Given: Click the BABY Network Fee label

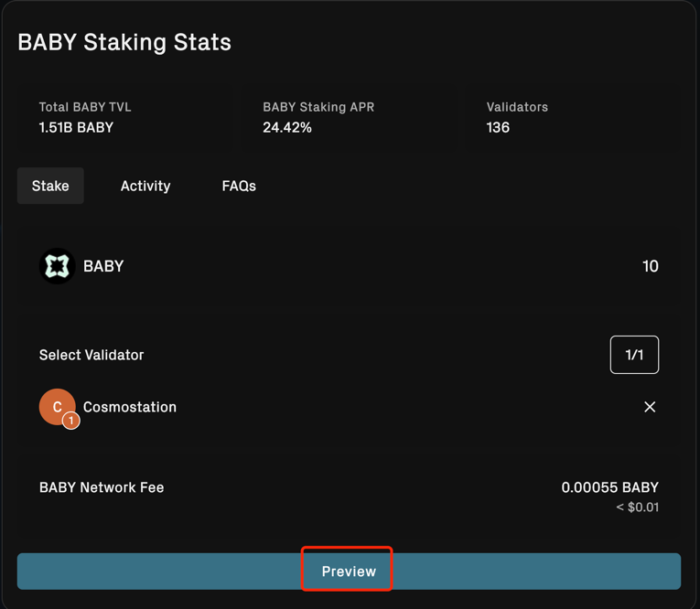Looking at the screenshot, I should [102, 487].
